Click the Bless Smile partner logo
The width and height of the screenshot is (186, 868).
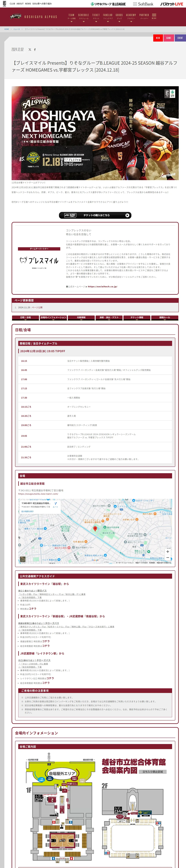39,260
